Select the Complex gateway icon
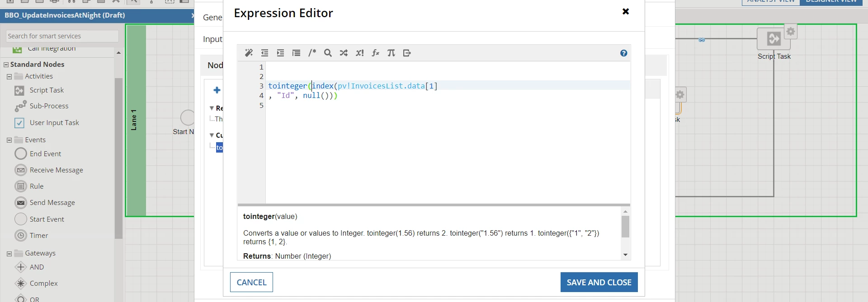Viewport: 868px width, 302px height. pyautogui.click(x=21, y=283)
